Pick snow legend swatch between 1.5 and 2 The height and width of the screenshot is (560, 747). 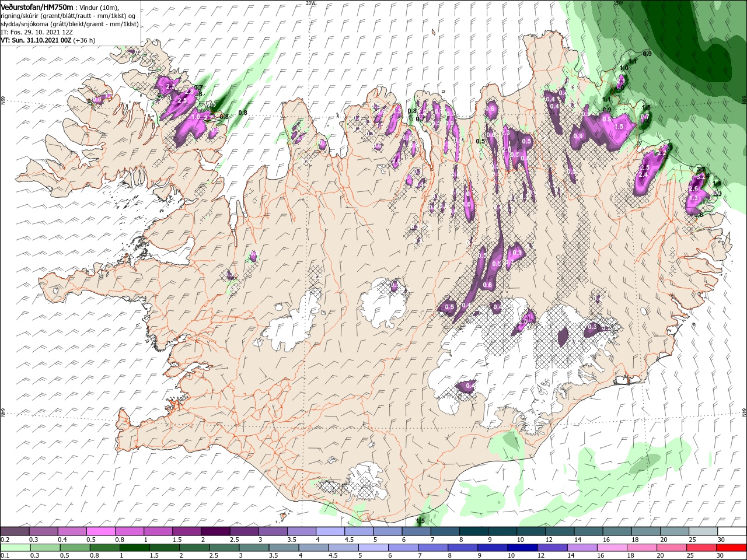pyautogui.click(x=186, y=531)
